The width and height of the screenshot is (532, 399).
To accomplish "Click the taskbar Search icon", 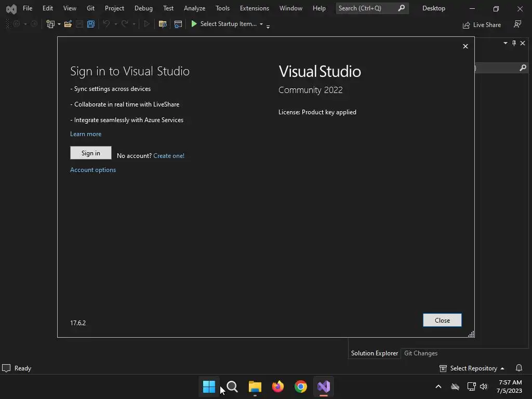I will [232, 387].
